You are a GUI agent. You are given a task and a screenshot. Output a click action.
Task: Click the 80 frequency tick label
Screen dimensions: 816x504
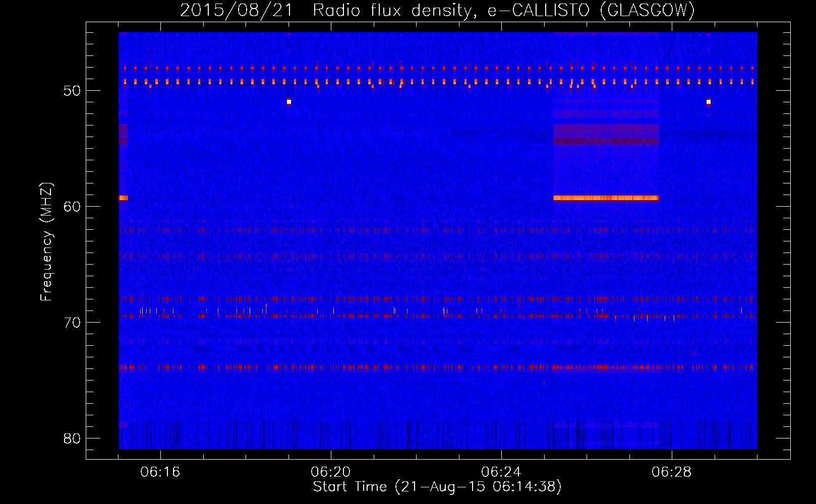coord(72,438)
